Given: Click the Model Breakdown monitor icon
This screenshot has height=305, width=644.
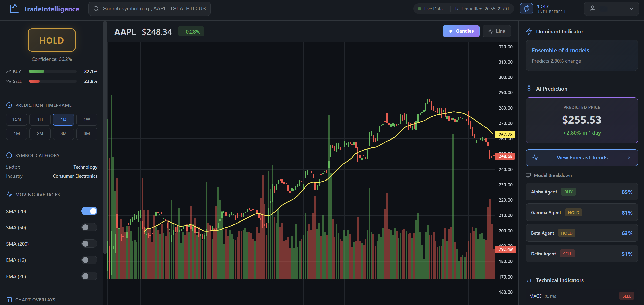Looking at the screenshot, I should 529,175.
